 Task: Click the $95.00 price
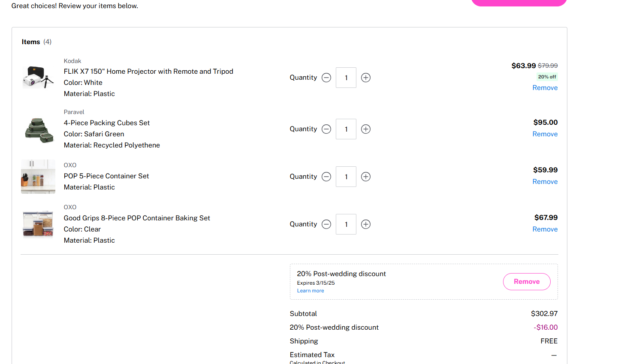tap(546, 122)
